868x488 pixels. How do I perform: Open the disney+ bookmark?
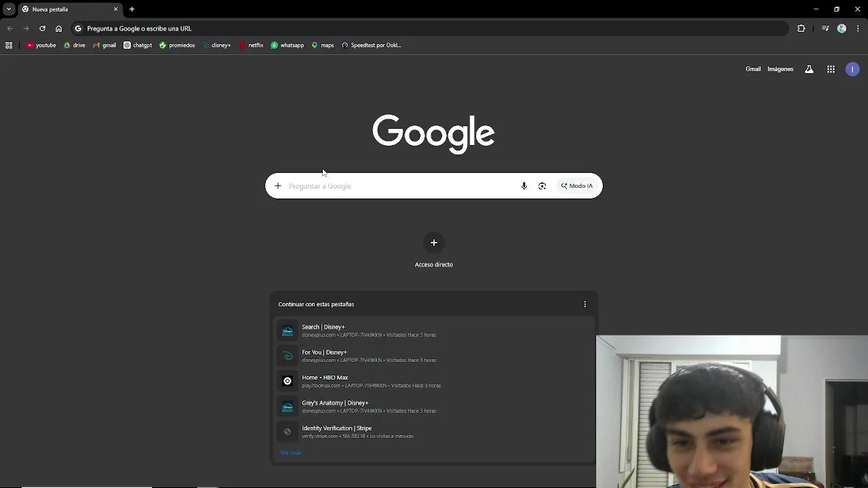[x=216, y=45]
